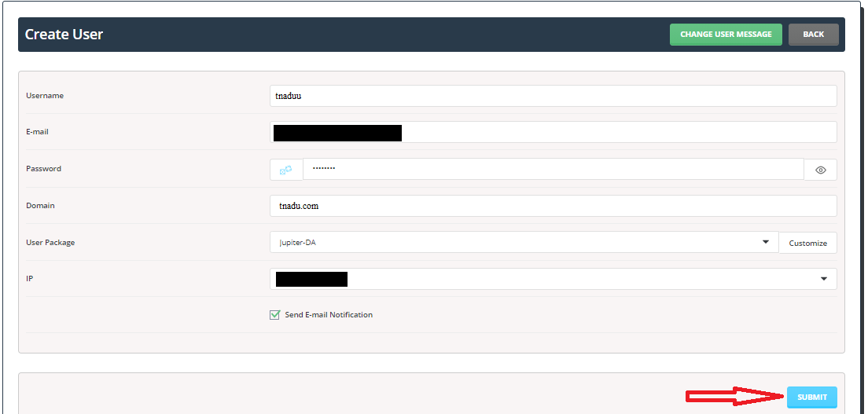
Task: Submit the Create User form
Action: (811, 398)
